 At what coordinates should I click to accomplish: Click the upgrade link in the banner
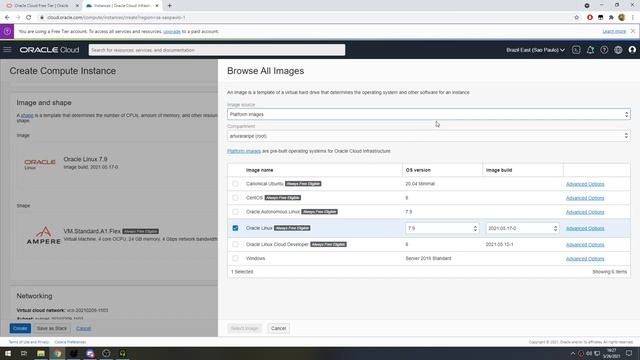point(172,31)
